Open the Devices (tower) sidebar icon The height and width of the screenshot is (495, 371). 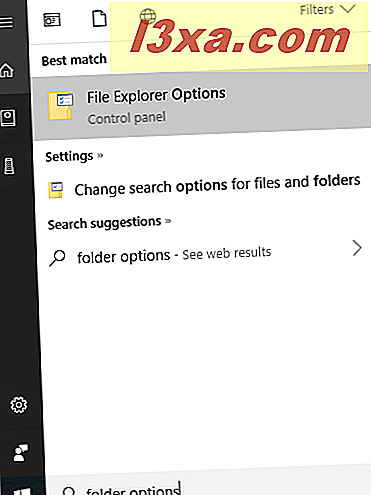[x=9, y=166]
